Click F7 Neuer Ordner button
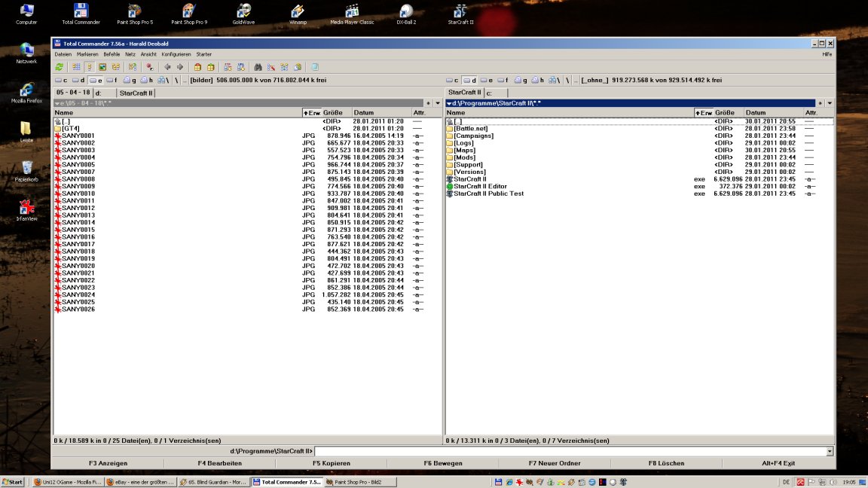The height and width of the screenshot is (488, 868). coord(554,463)
